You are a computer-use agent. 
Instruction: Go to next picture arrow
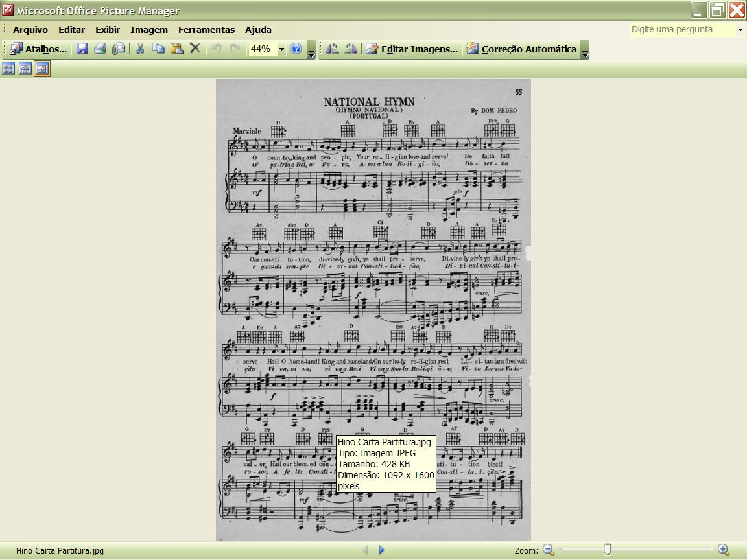(x=381, y=550)
